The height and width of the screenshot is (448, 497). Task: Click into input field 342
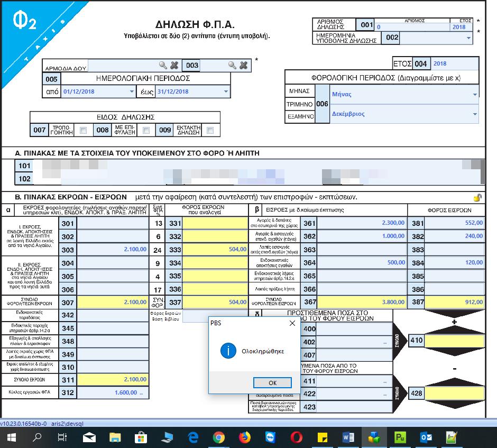click(113, 315)
